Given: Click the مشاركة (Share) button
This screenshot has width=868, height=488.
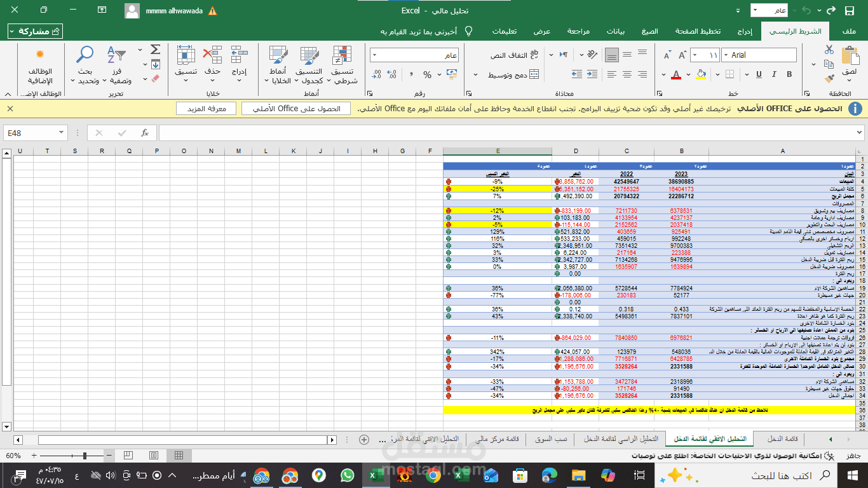Looking at the screenshot, I should [x=36, y=31].
